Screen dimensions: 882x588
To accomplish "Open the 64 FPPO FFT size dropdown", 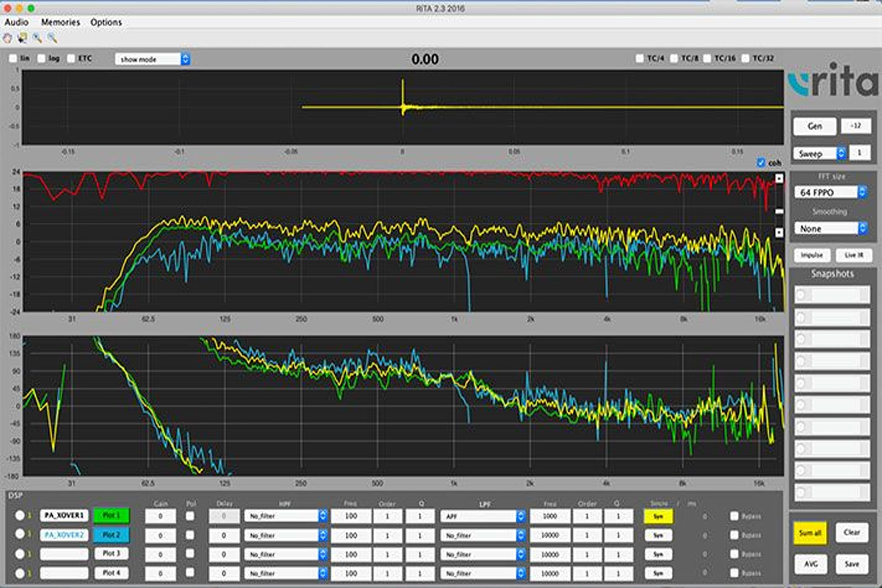I will tap(830, 193).
